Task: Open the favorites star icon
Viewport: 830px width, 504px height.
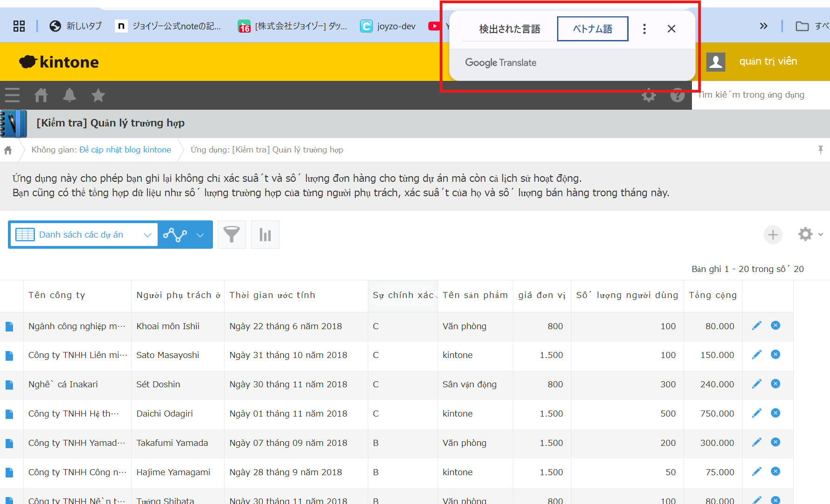Action: tap(98, 95)
